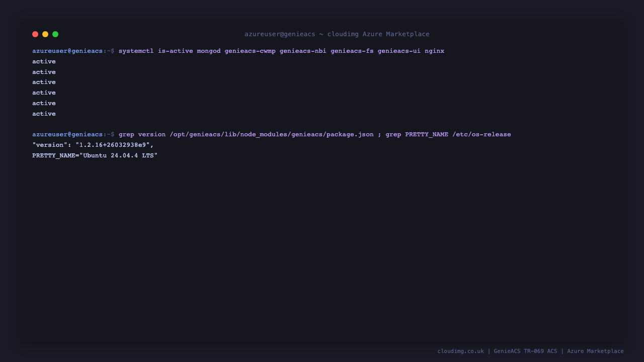
Task: Click the terminal title 'azureuser@genieacs ~ cloudimg Azure Marketplace'
Action: 337,34
